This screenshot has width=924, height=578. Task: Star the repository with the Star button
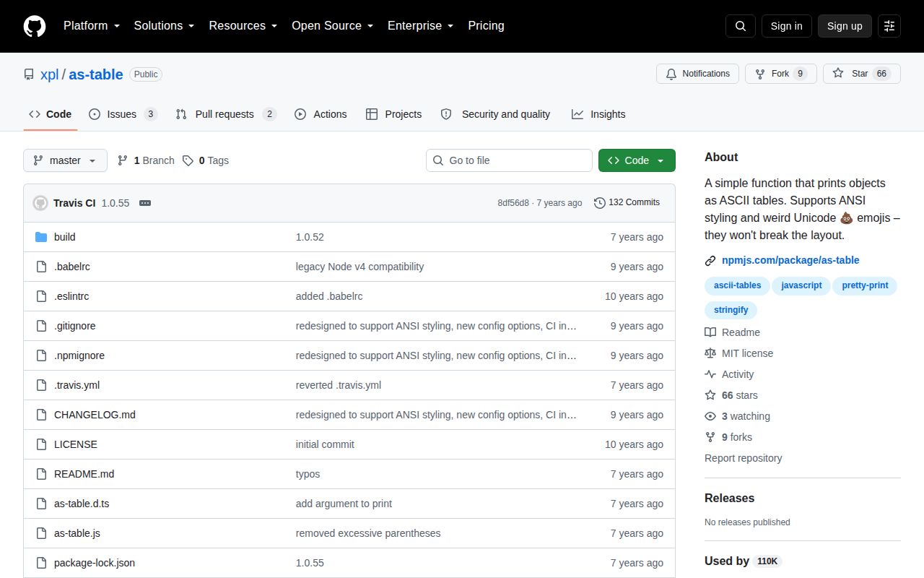click(862, 74)
